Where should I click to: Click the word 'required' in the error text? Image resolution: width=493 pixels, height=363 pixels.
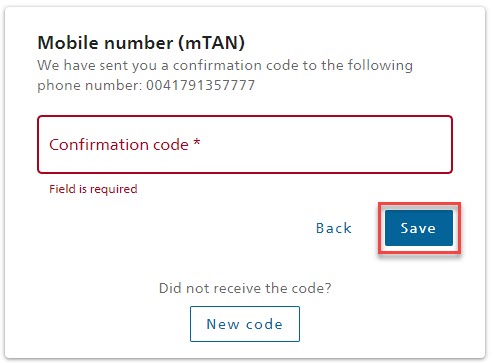113,189
